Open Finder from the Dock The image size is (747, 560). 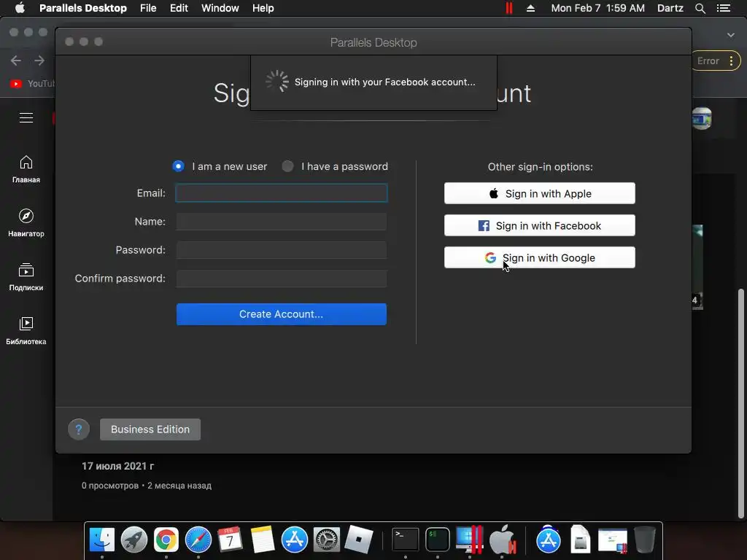pyautogui.click(x=102, y=540)
